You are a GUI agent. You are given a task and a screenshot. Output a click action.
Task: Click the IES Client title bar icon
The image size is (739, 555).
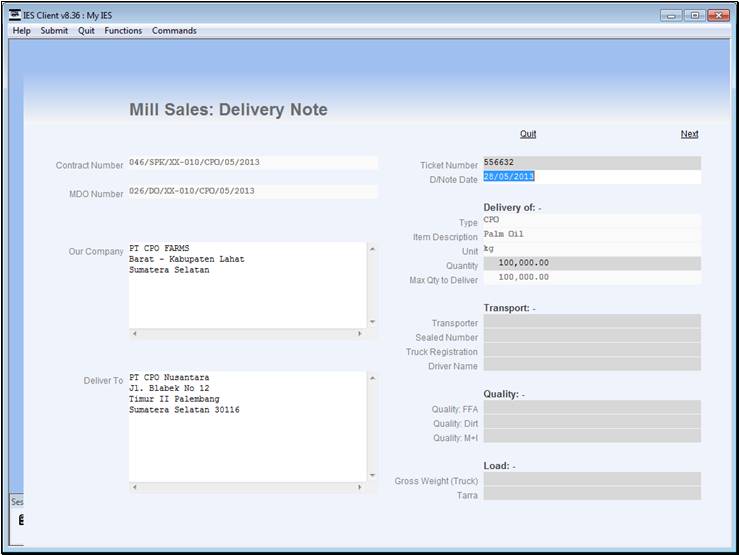pyautogui.click(x=15, y=15)
